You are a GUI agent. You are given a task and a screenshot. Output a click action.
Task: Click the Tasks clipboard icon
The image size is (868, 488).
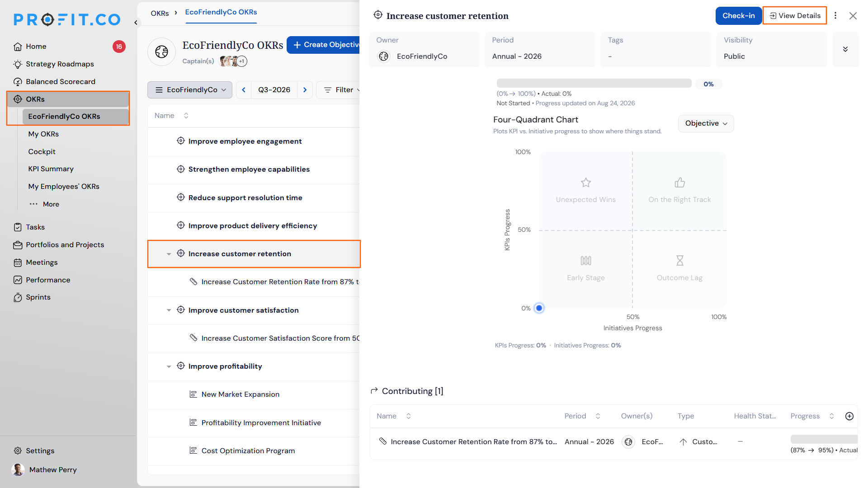click(18, 227)
